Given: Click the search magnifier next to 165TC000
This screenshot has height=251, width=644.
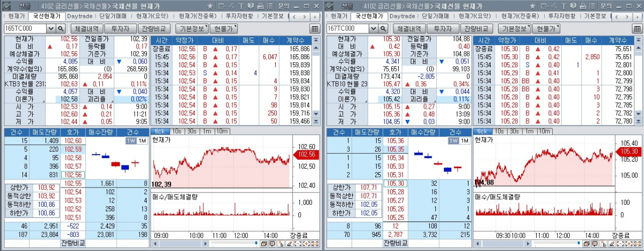Looking at the screenshot, I should tap(60, 28).
